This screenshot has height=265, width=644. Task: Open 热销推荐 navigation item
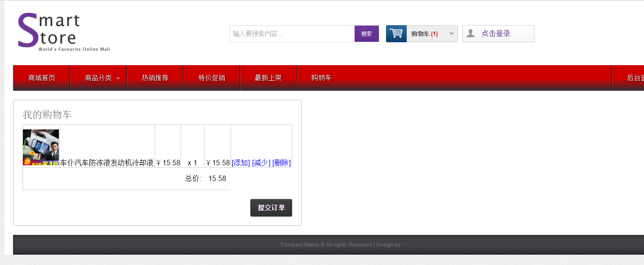pos(155,78)
